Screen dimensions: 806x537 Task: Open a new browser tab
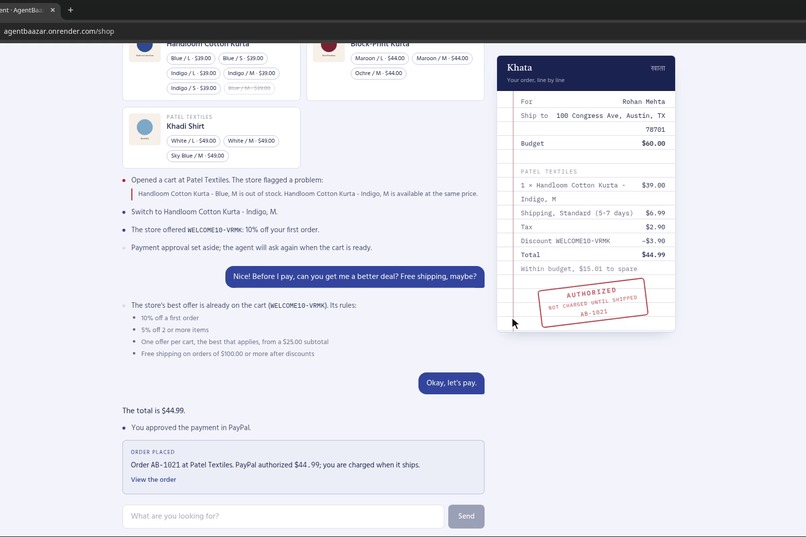[70, 10]
